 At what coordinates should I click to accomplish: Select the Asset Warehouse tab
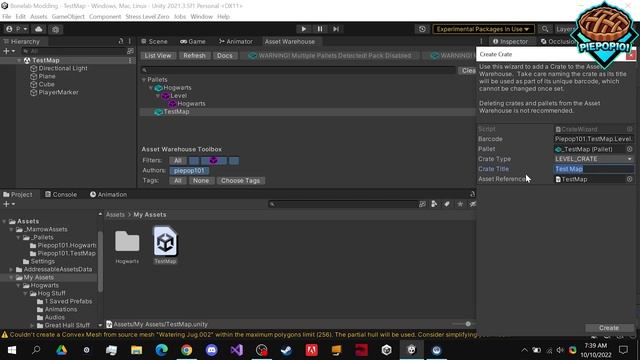[289, 41]
